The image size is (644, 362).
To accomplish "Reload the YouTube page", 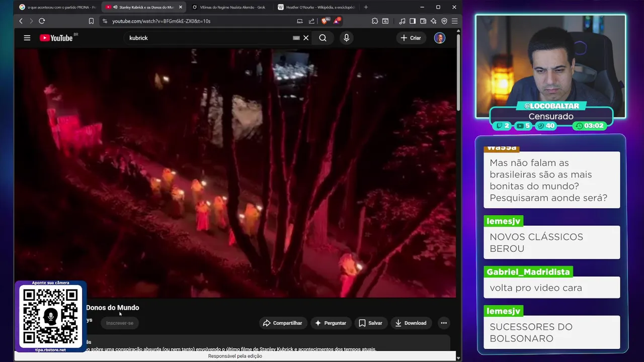I will pos(42,21).
